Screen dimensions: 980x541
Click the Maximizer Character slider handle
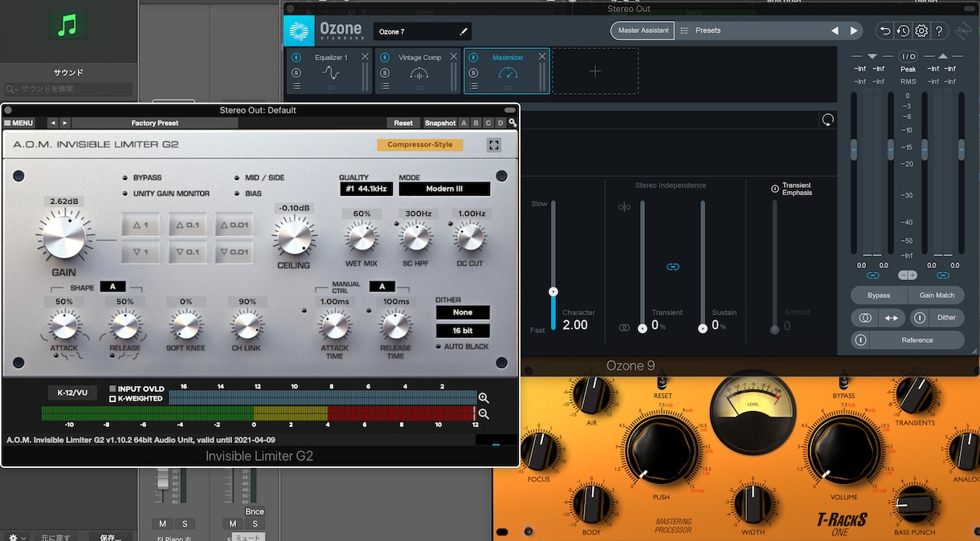click(x=553, y=291)
